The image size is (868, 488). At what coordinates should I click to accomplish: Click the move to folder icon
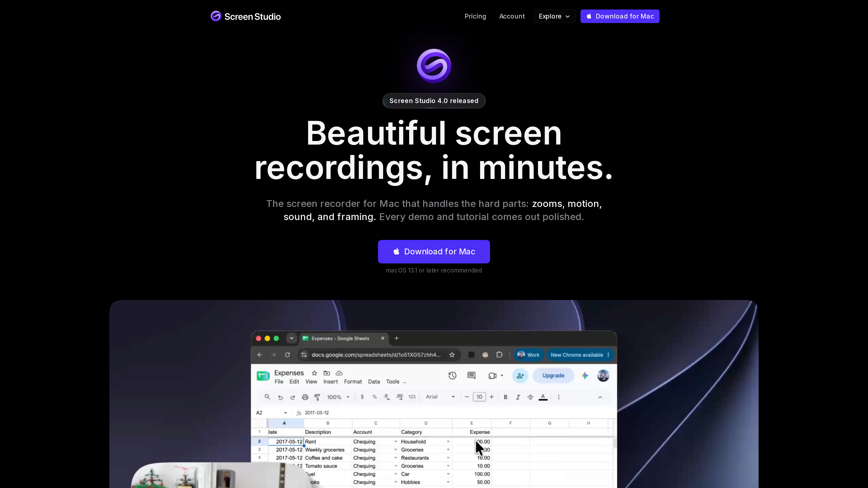point(326,373)
